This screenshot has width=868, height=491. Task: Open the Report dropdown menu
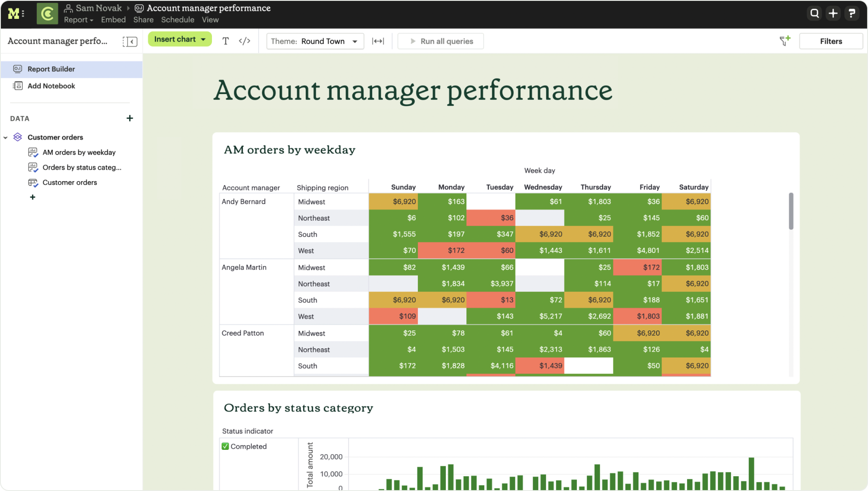click(78, 20)
